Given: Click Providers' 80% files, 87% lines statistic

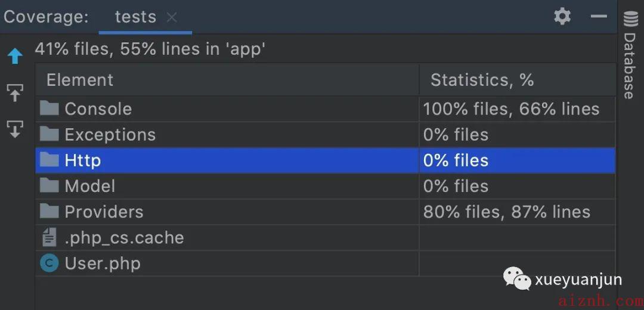Looking at the screenshot, I should (506, 212).
